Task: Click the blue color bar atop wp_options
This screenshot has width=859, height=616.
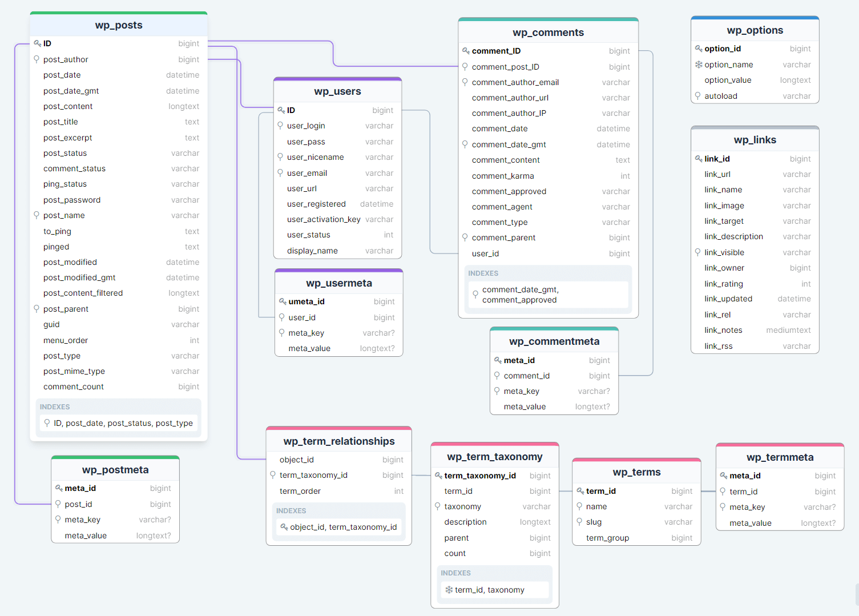Action: coord(755,18)
